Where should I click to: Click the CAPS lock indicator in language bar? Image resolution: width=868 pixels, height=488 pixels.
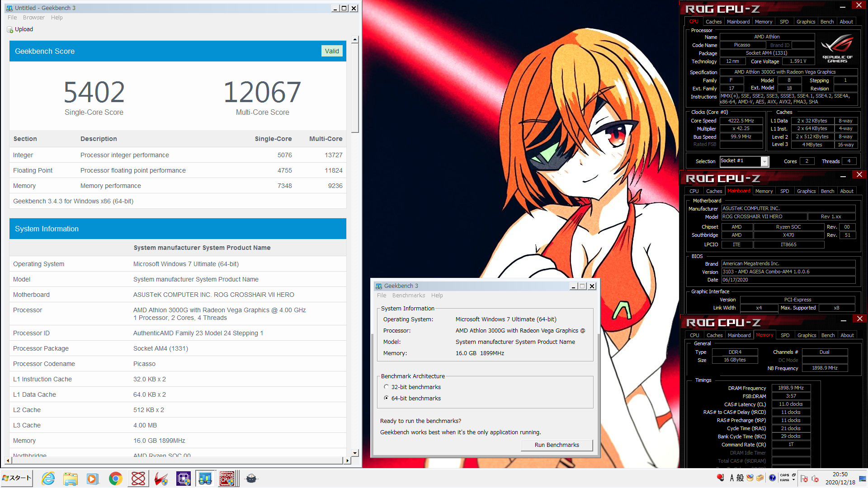point(785,475)
